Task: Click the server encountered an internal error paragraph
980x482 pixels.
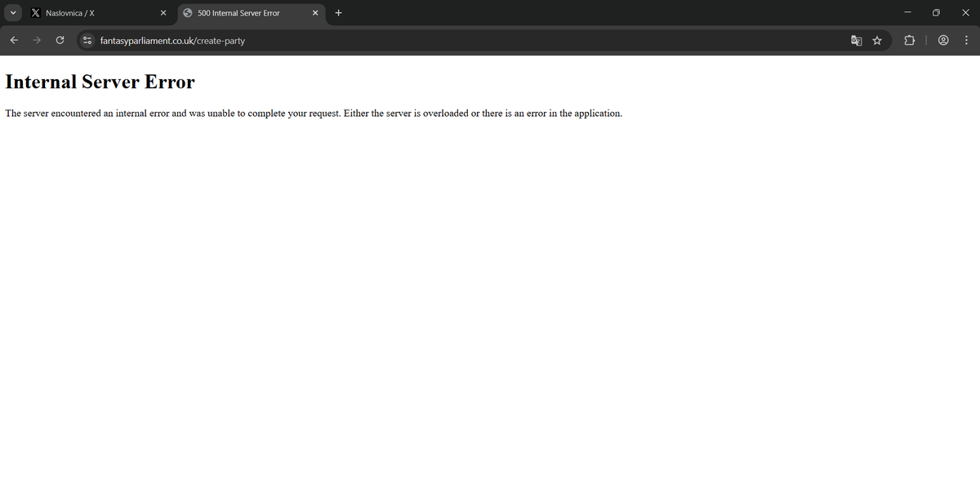Action: (314, 113)
